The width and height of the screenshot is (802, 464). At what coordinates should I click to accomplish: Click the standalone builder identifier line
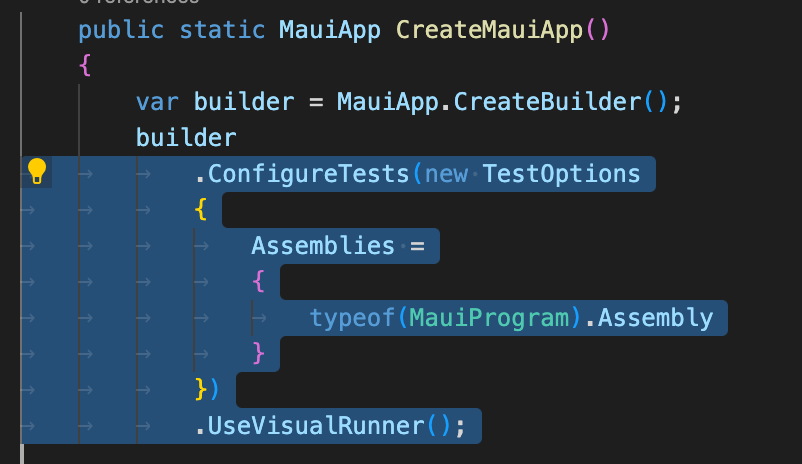tap(186, 138)
